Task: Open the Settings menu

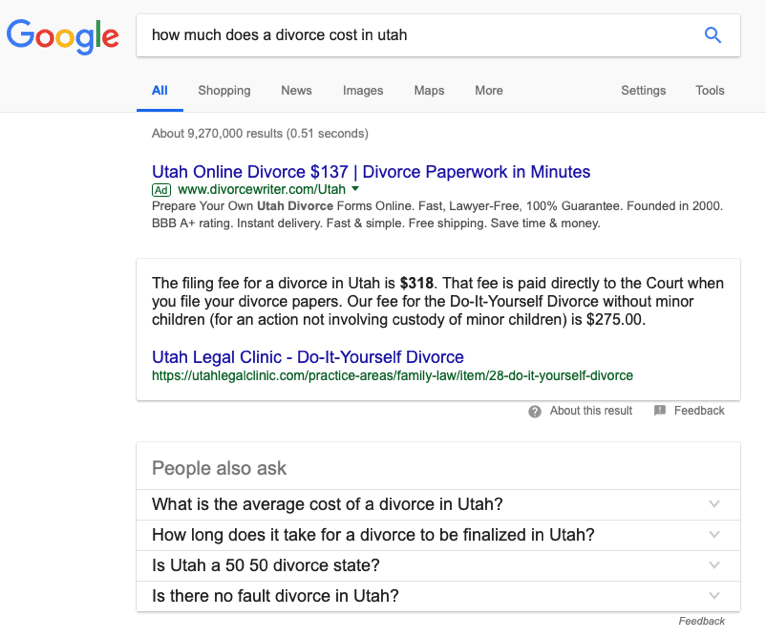Action: coord(643,90)
